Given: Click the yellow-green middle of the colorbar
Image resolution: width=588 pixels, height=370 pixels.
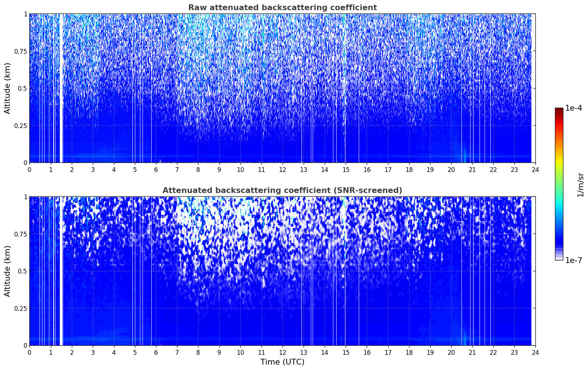Looking at the screenshot, I should (x=559, y=170).
